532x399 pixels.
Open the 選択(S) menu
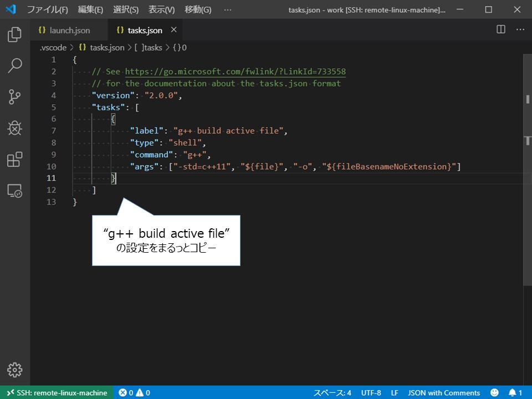(x=126, y=10)
